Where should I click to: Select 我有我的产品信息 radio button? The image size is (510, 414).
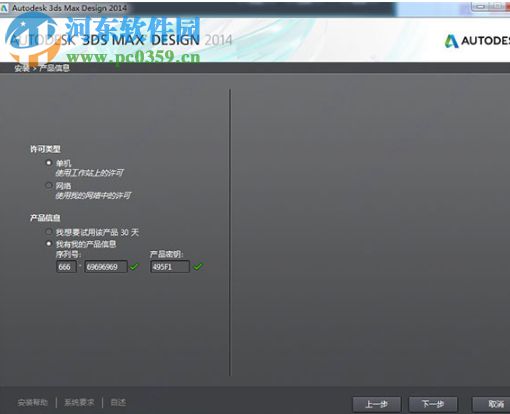coord(49,244)
